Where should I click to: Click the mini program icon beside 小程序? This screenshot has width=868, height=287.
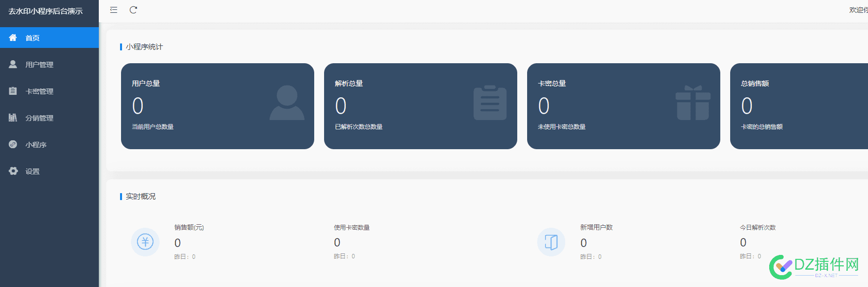pos(13,144)
